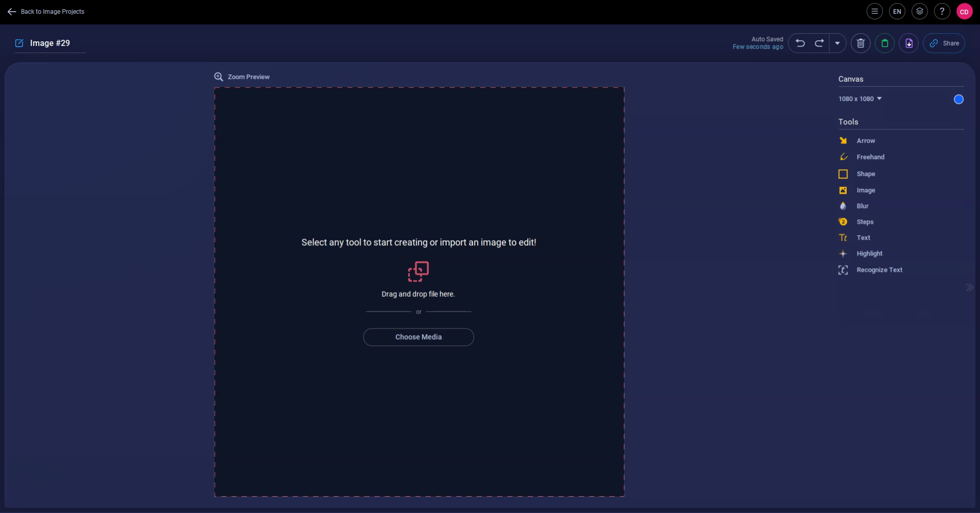The height and width of the screenshot is (513, 980).
Task: Edit the Image #29 title field
Action: [50, 43]
